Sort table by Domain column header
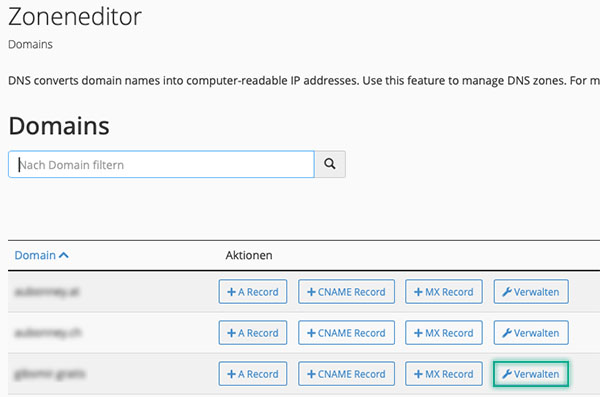Screen dimensions: 600x397 (x=35, y=255)
